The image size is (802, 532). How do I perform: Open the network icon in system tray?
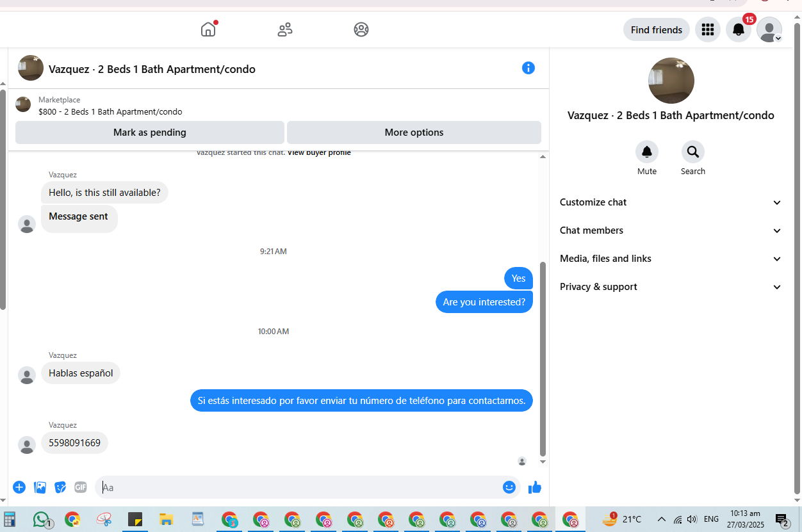[x=678, y=519]
